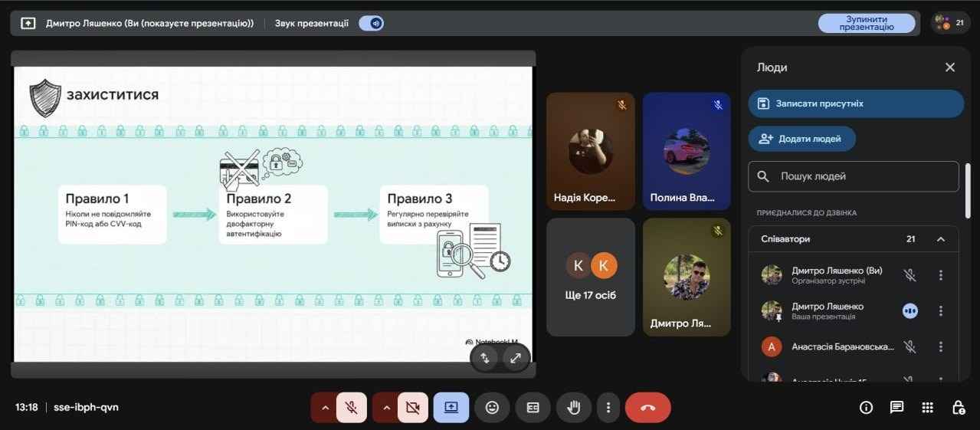Open the activities grid icon
Screen dimensions: 980x430
pos(927,408)
